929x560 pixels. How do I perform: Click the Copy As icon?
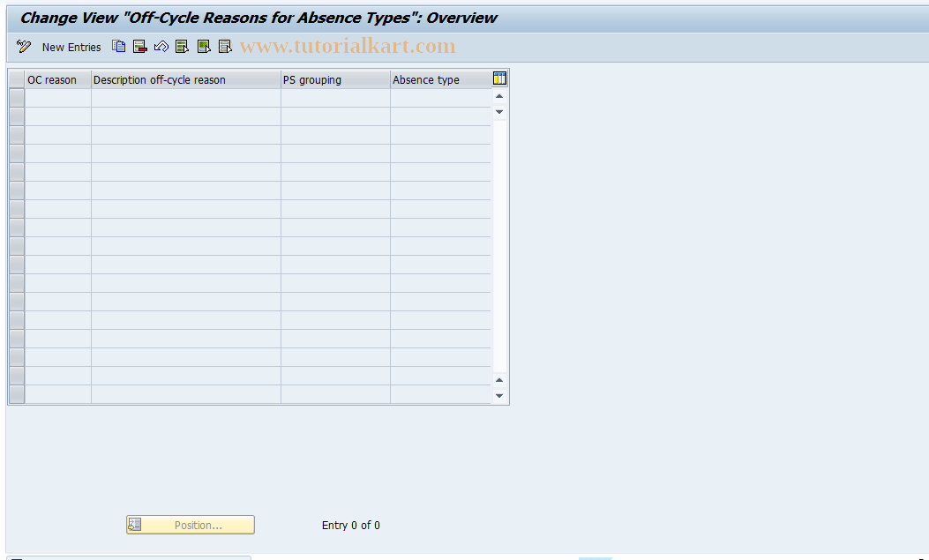tap(118, 47)
